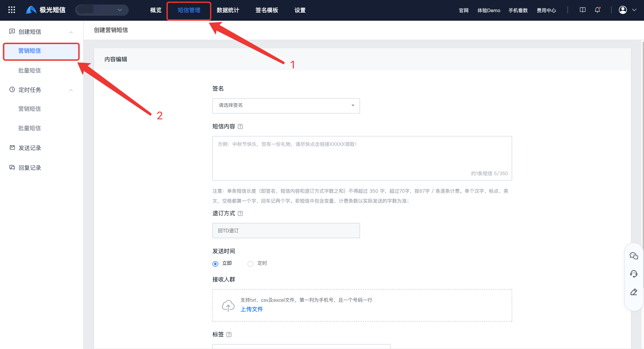Click help icon beside 短信内容 label
The width and height of the screenshot is (644, 349).
click(240, 127)
